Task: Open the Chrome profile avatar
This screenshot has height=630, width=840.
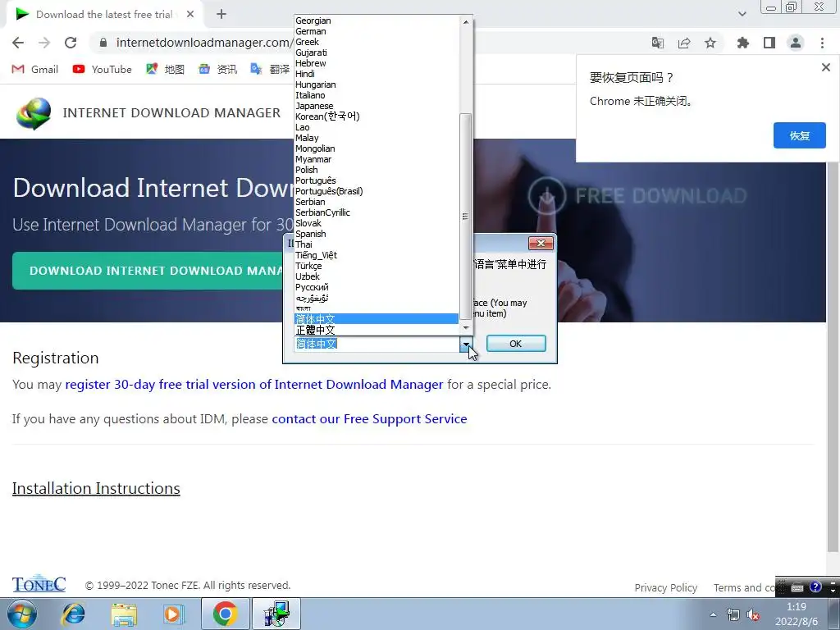Action: click(796, 43)
